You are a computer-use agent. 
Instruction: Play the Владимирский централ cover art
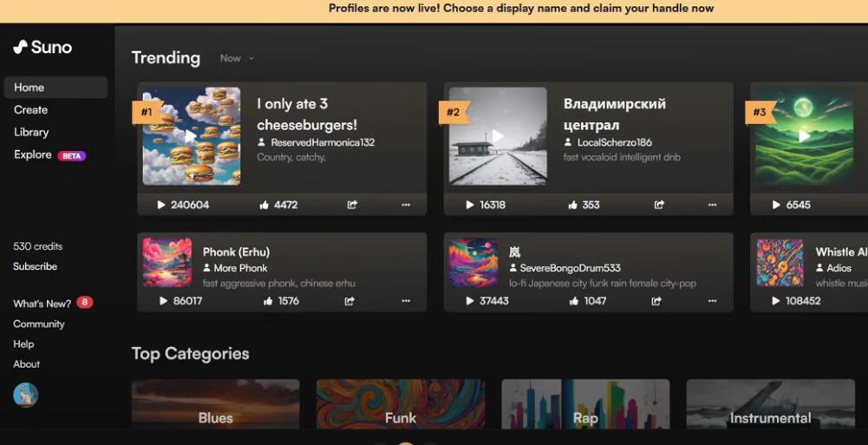498,135
